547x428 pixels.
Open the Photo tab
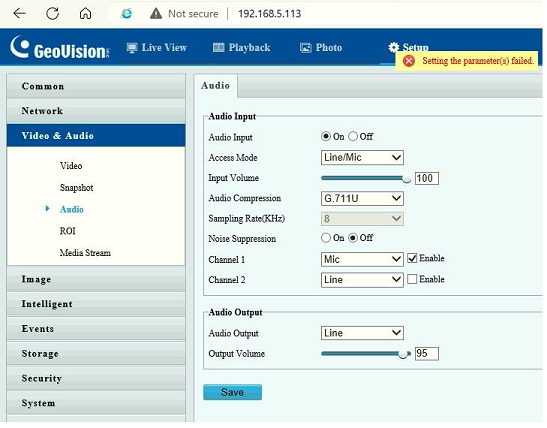[321, 47]
